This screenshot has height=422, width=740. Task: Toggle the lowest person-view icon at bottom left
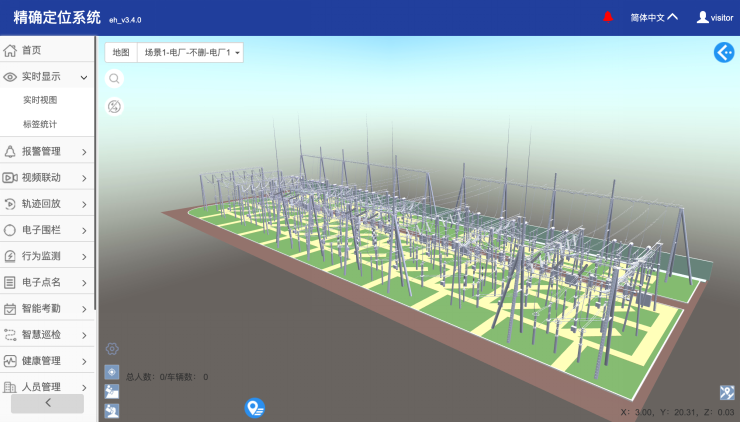pyautogui.click(x=112, y=410)
